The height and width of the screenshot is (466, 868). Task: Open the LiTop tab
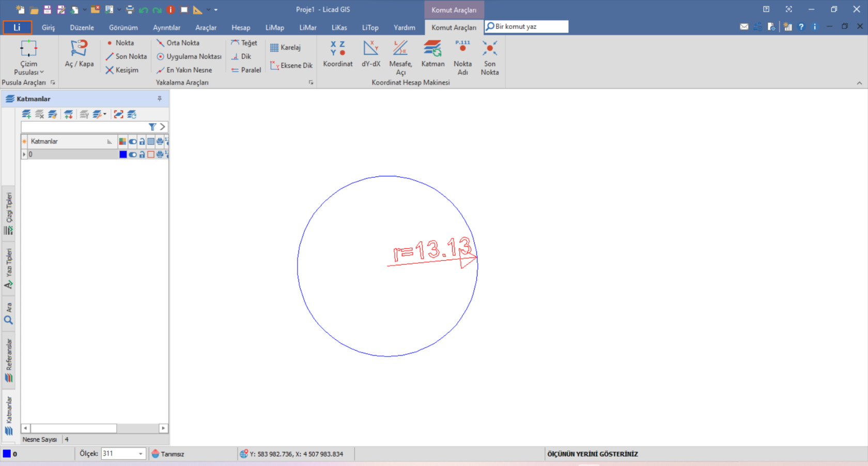[x=370, y=27]
